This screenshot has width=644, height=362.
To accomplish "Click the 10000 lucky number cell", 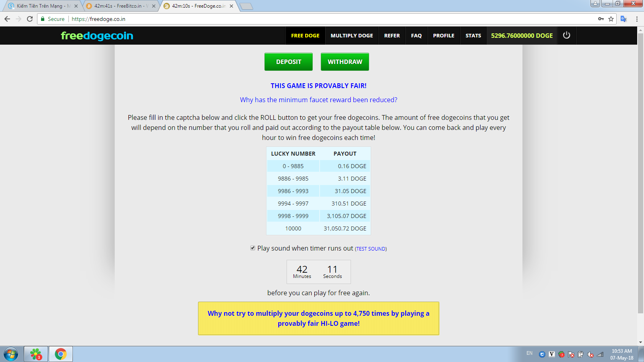I will tap(293, 228).
